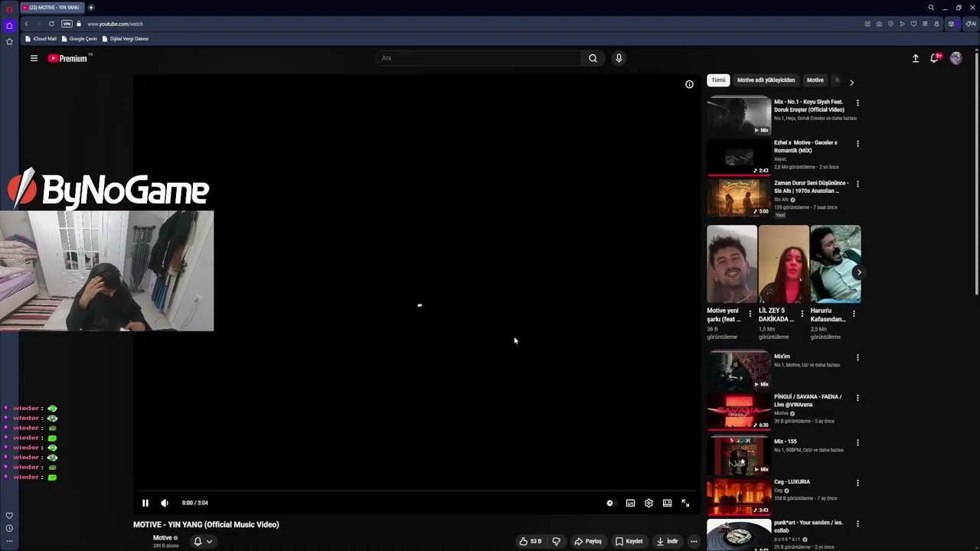Open the 'Mix - No.1 - Koyu Siyah' thumbnail
Screen dimensions: 980x551
tap(739, 116)
